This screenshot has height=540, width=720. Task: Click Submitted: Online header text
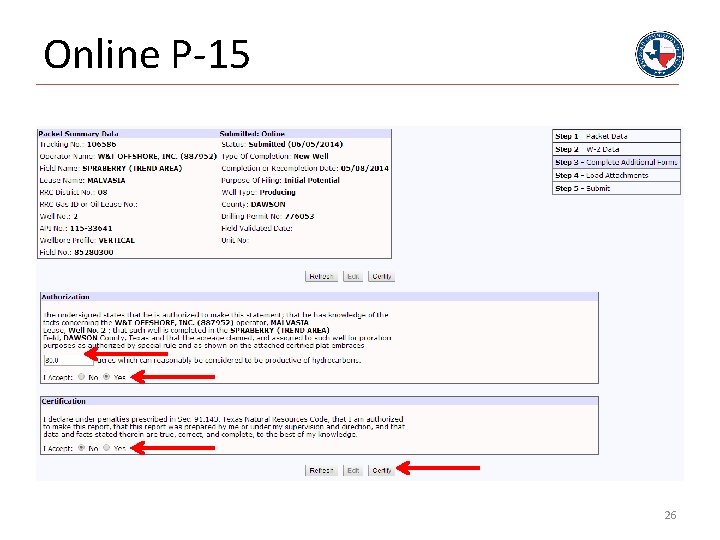click(252, 134)
